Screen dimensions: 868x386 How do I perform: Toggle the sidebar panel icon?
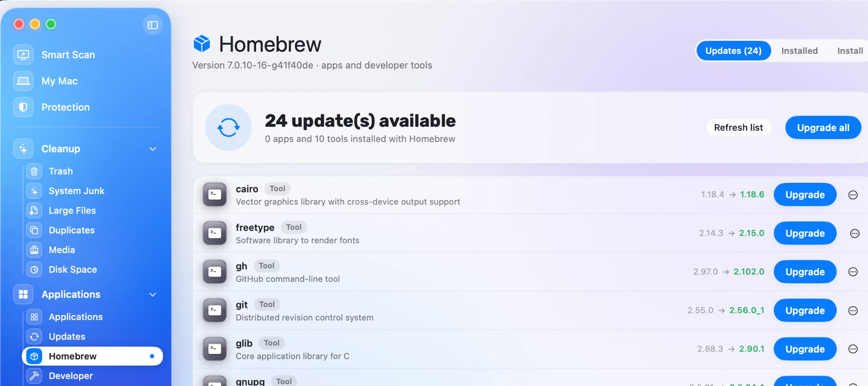(x=153, y=25)
